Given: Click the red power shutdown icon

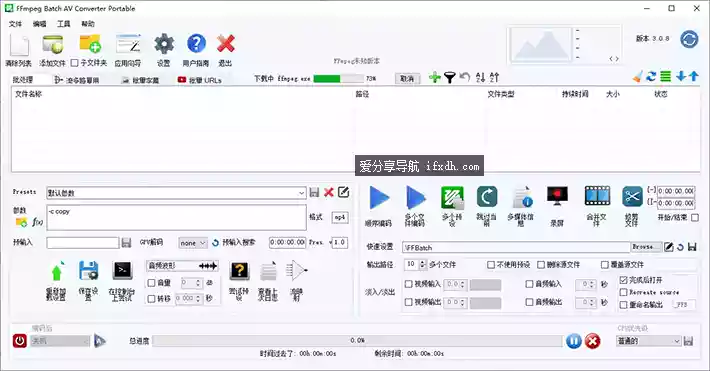Looking at the screenshot, I should [19, 341].
